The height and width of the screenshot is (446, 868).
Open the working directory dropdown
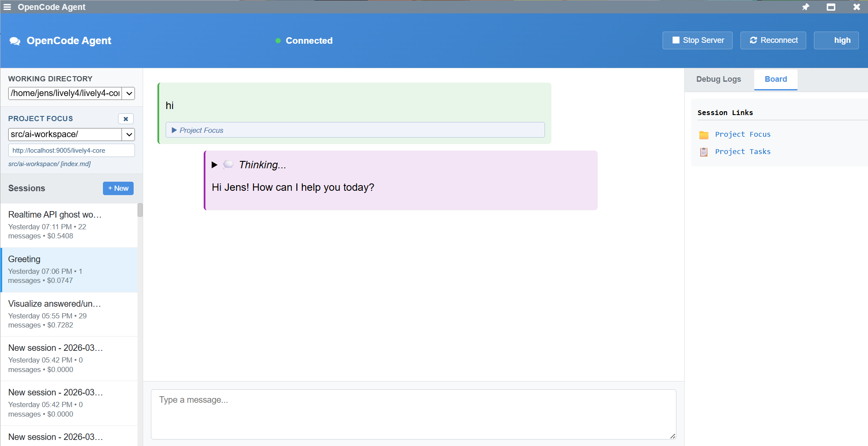pyautogui.click(x=129, y=93)
